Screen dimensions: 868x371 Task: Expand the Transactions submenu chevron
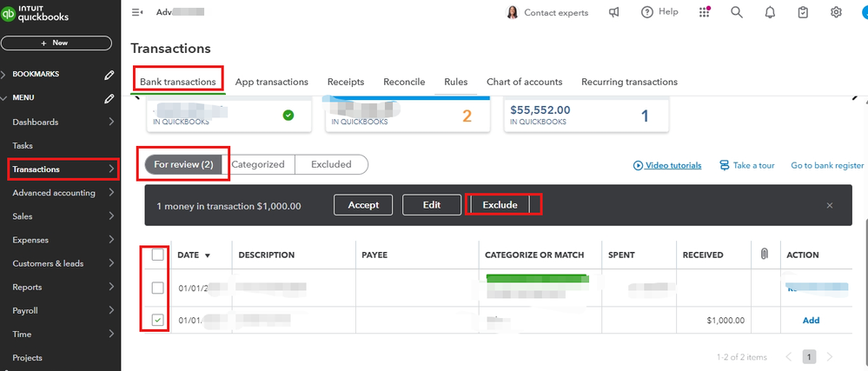(111, 169)
